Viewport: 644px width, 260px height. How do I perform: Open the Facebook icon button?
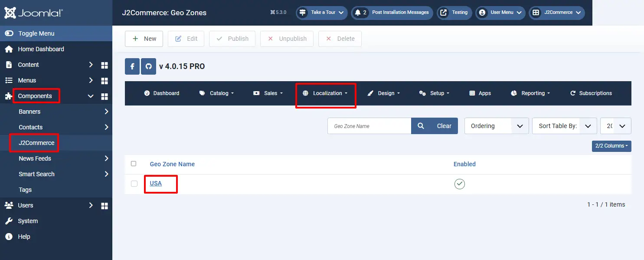[132, 66]
